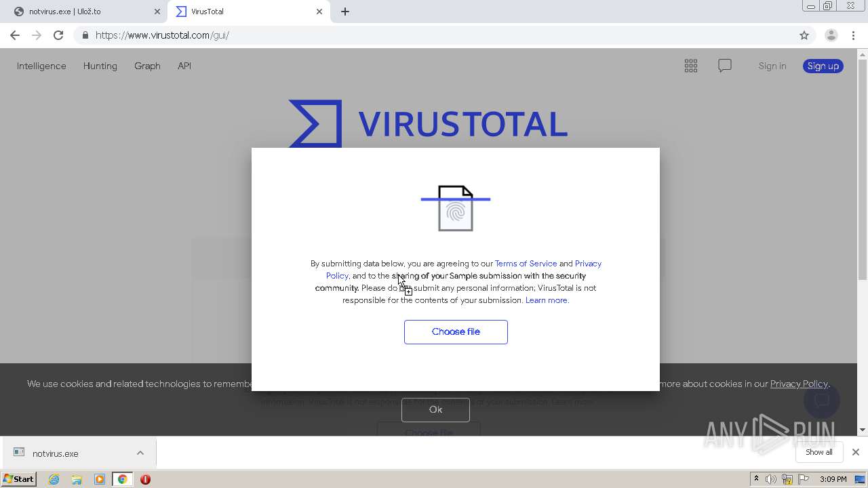Click the VirusTotal logo

click(x=428, y=123)
